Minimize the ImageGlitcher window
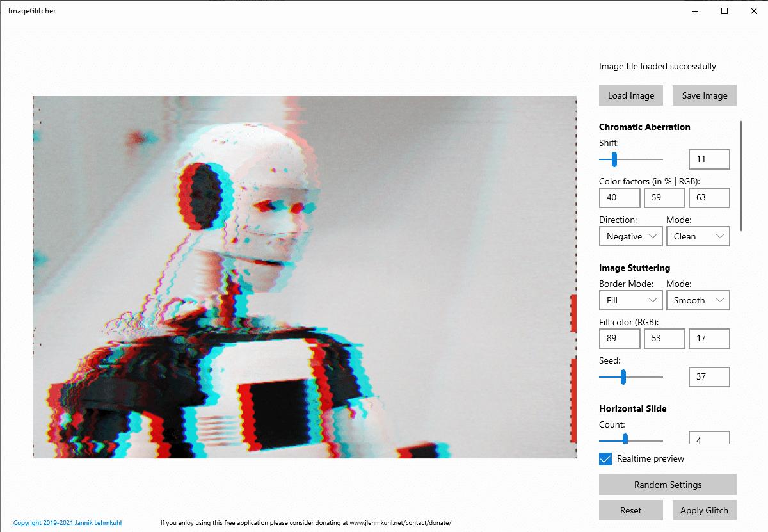The height and width of the screenshot is (532, 768). [695, 11]
